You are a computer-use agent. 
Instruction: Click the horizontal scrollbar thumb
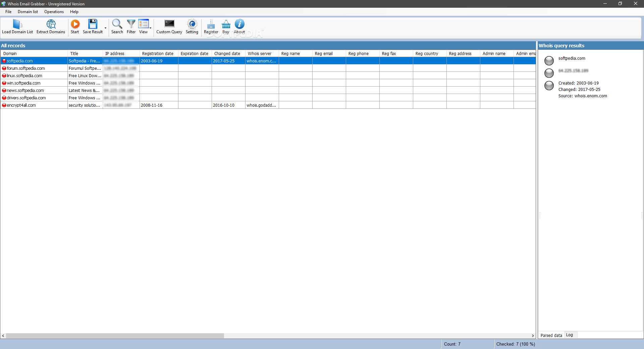tap(115, 336)
